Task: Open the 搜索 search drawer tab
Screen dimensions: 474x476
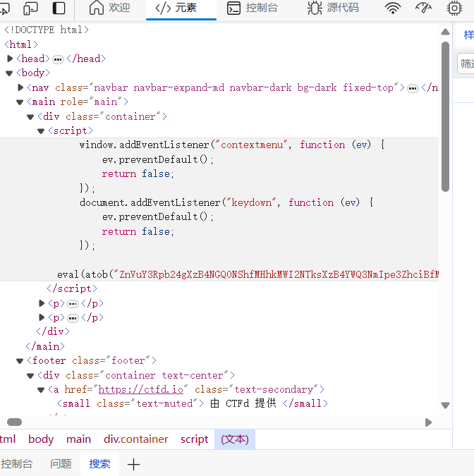Action: click(99, 463)
